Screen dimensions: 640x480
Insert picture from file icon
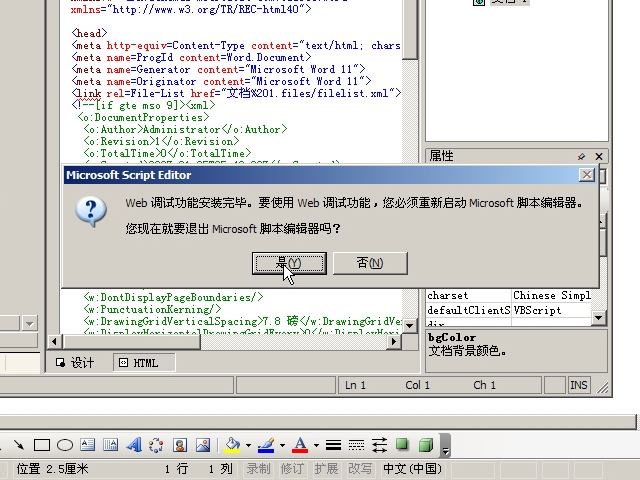point(203,445)
